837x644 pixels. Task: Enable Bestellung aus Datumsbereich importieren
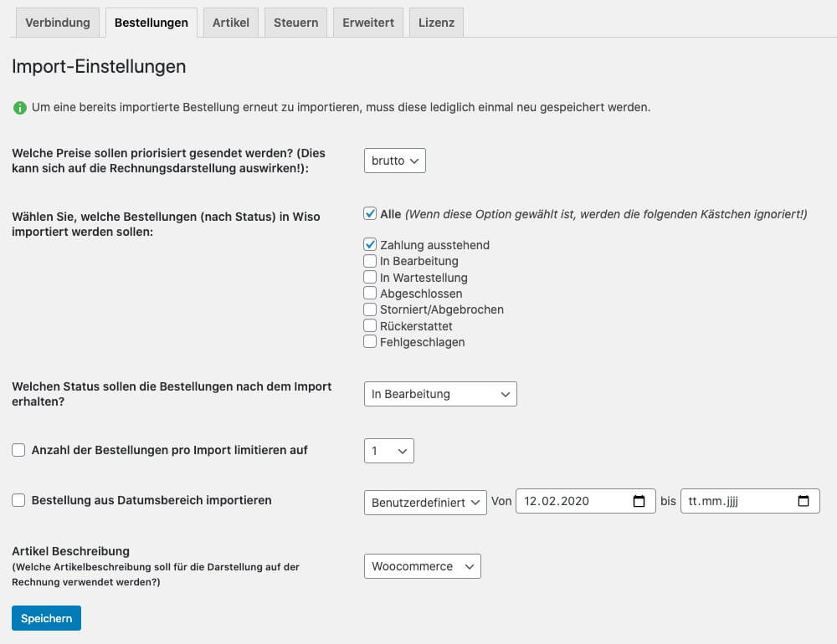18,500
